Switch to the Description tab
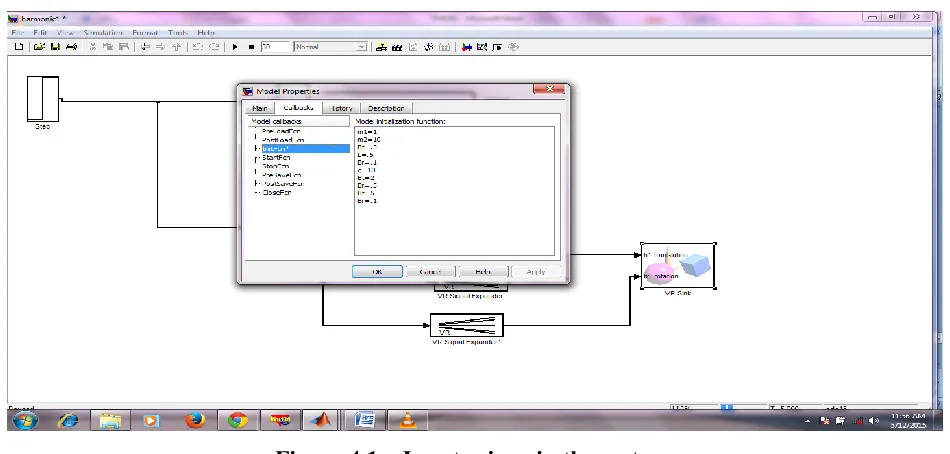The width and height of the screenshot is (950, 454). [386, 108]
